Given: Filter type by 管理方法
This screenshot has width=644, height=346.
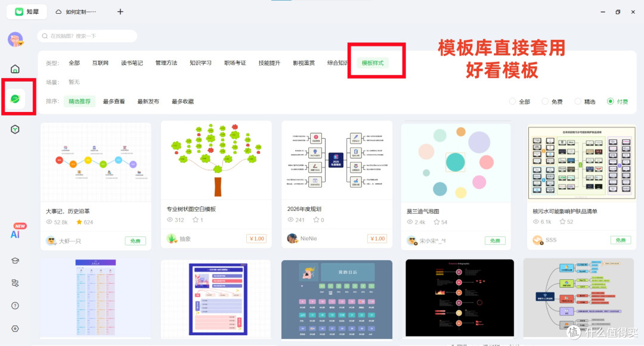Looking at the screenshot, I should click(x=166, y=63).
